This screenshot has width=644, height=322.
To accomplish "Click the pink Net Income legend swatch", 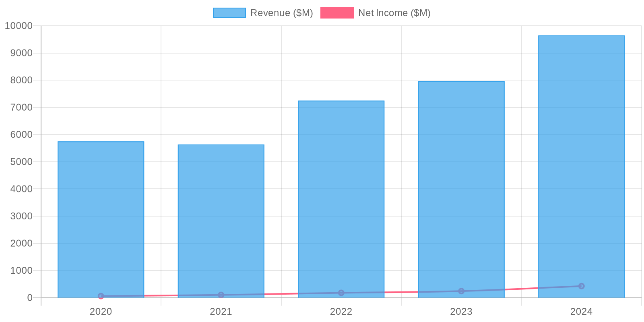I will [337, 13].
